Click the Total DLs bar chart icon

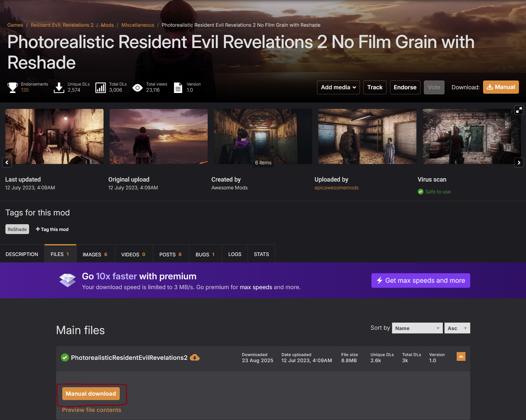click(100, 88)
